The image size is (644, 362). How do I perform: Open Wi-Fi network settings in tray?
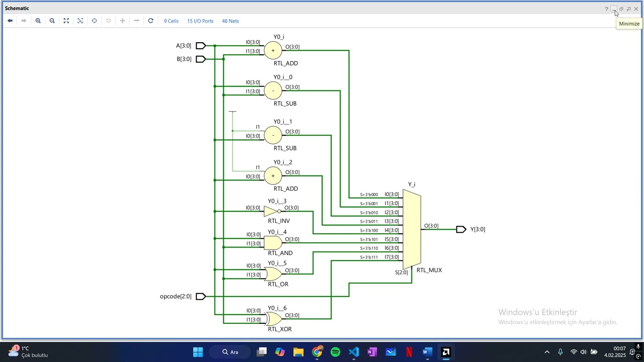point(574,352)
